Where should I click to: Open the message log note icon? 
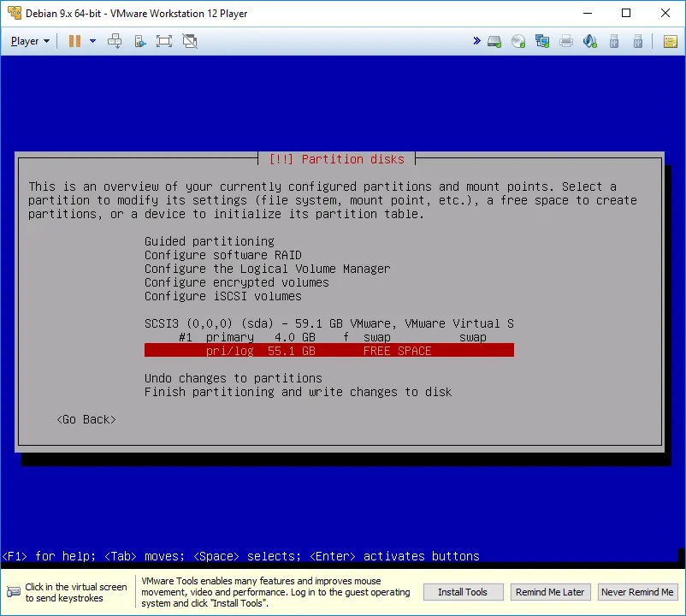pyautogui.click(x=671, y=42)
